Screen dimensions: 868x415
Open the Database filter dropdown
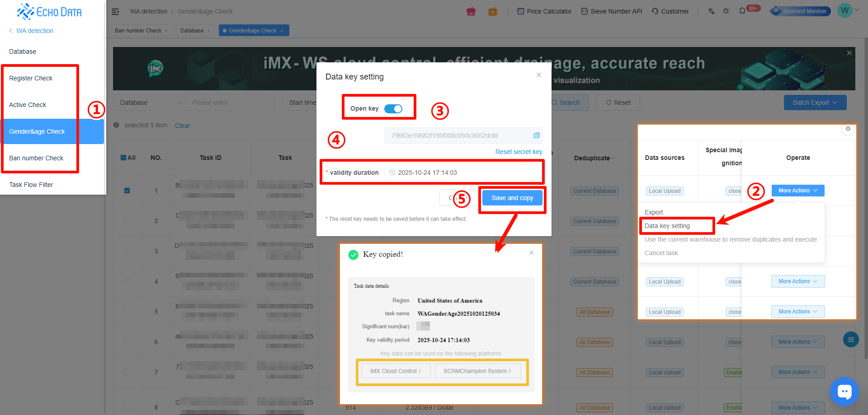(149, 103)
